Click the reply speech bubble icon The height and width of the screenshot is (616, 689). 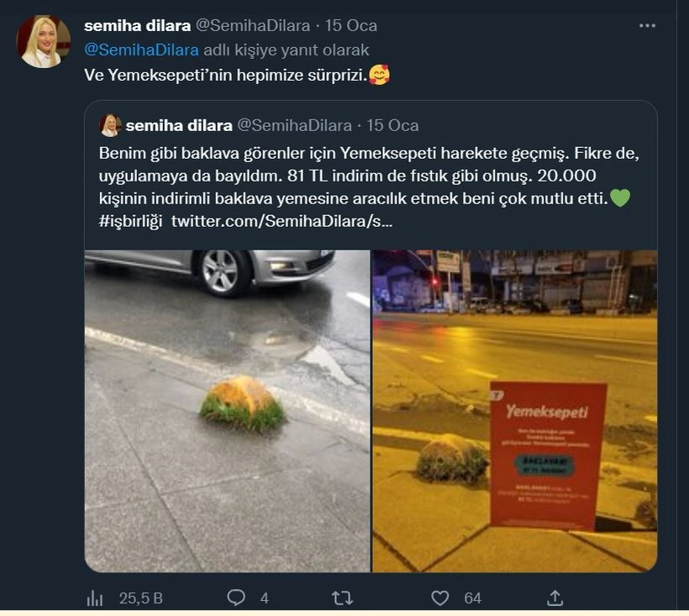coord(236,598)
